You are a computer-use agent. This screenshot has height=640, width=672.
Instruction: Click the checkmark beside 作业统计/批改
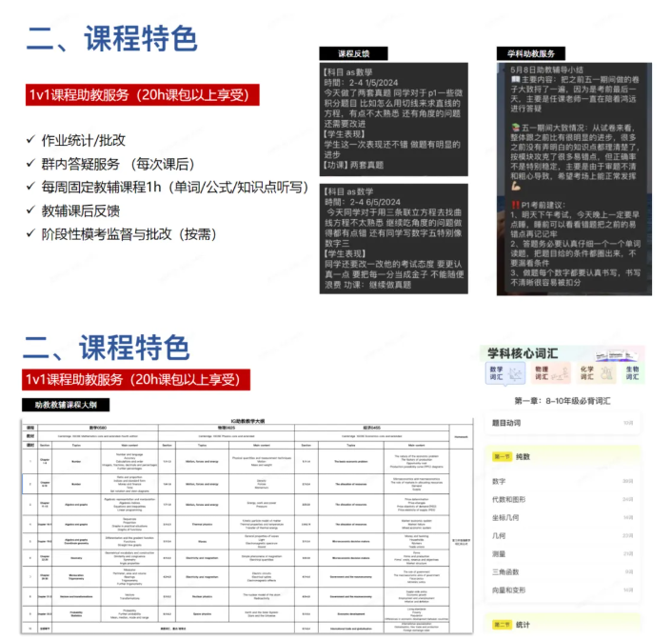pos(32,139)
